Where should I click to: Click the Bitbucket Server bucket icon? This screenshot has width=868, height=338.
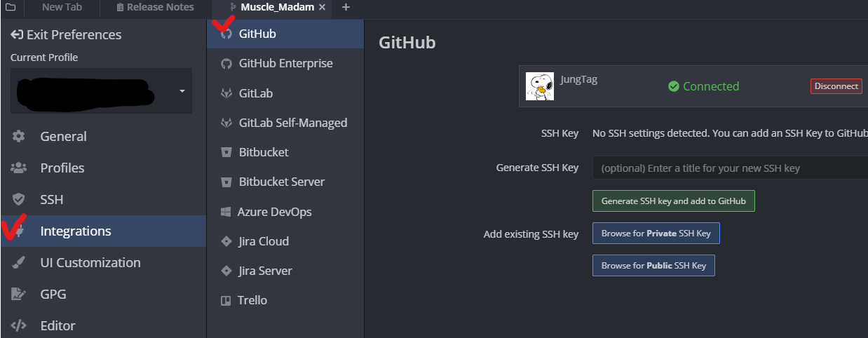pyautogui.click(x=226, y=182)
